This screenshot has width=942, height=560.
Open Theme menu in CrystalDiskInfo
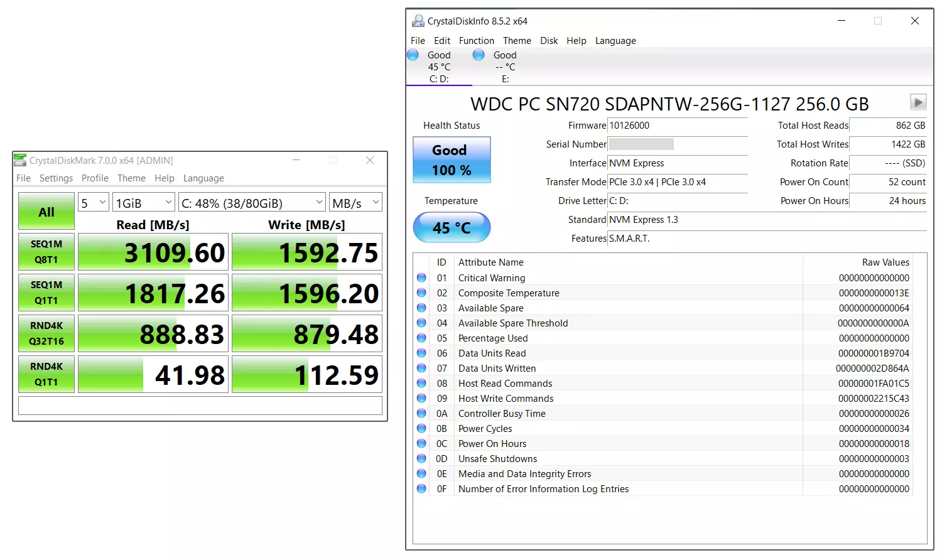[517, 41]
